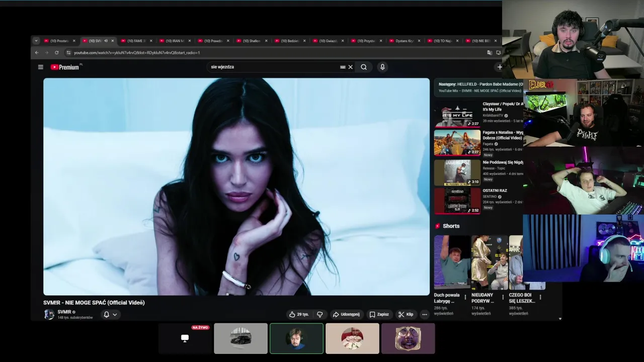Click the video title 'SVM!R - NIE MOGE SPAĆ'
Image resolution: width=644 pixels, height=362 pixels.
pos(94,303)
